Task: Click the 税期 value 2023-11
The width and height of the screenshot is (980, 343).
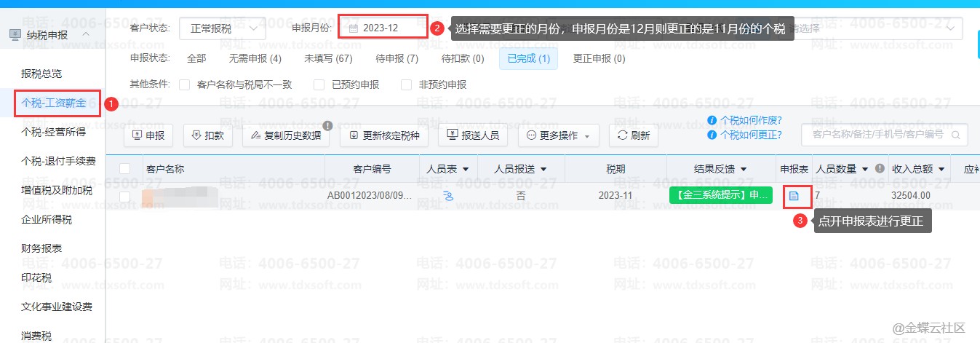Action: point(616,196)
